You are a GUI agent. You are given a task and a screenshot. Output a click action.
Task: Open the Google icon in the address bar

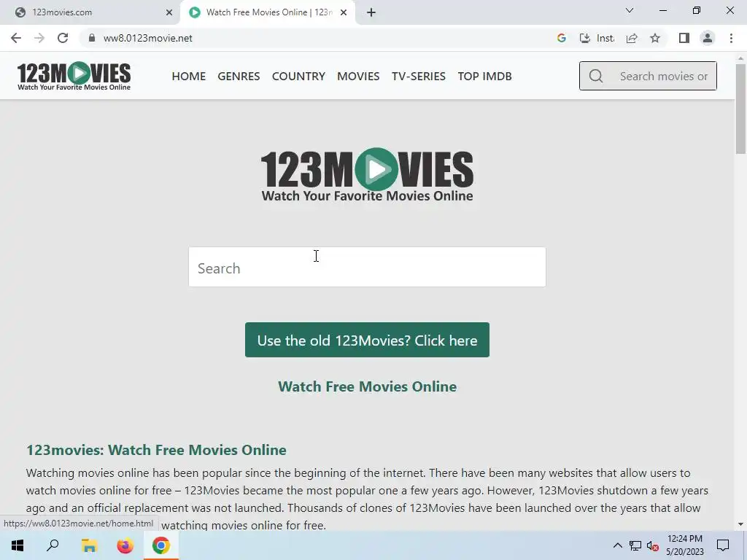(561, 38)
